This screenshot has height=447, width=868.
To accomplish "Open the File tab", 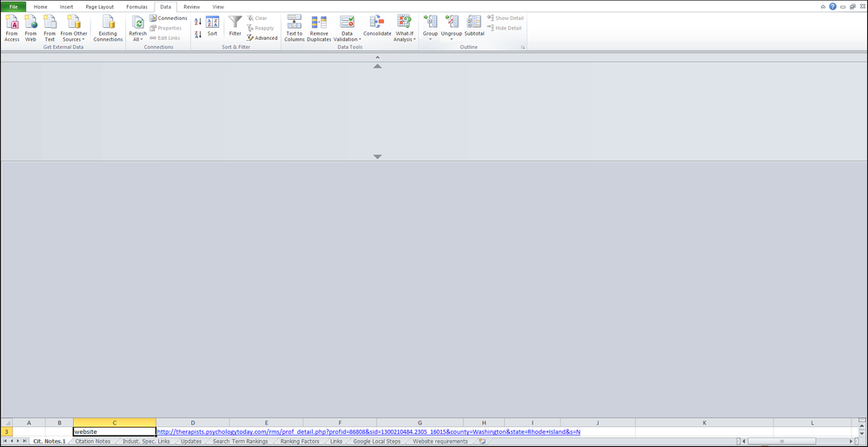I will click(x=13, y=7).
